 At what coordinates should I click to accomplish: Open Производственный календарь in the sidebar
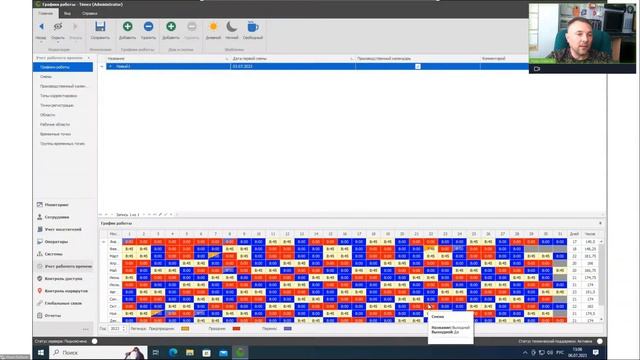pyautogui.click(x=63, y=86)
